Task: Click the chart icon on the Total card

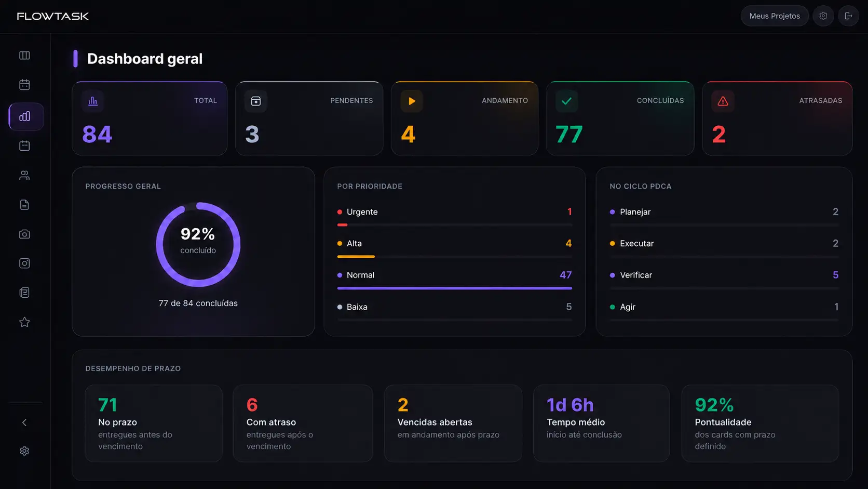Action: 93,101
